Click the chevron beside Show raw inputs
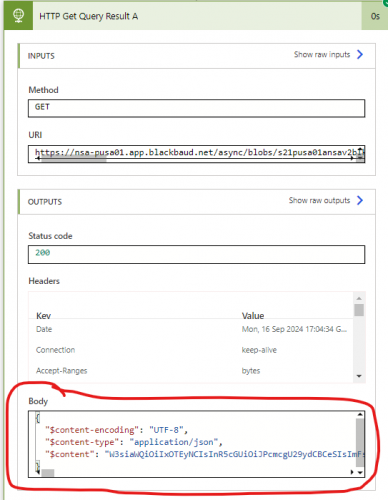 click(x=360, y=54)
